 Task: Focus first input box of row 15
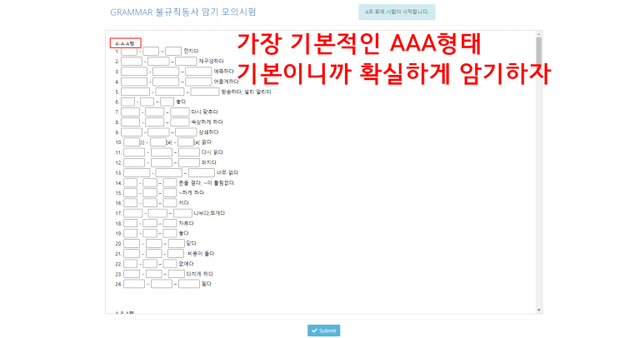(x=130, y=193)
